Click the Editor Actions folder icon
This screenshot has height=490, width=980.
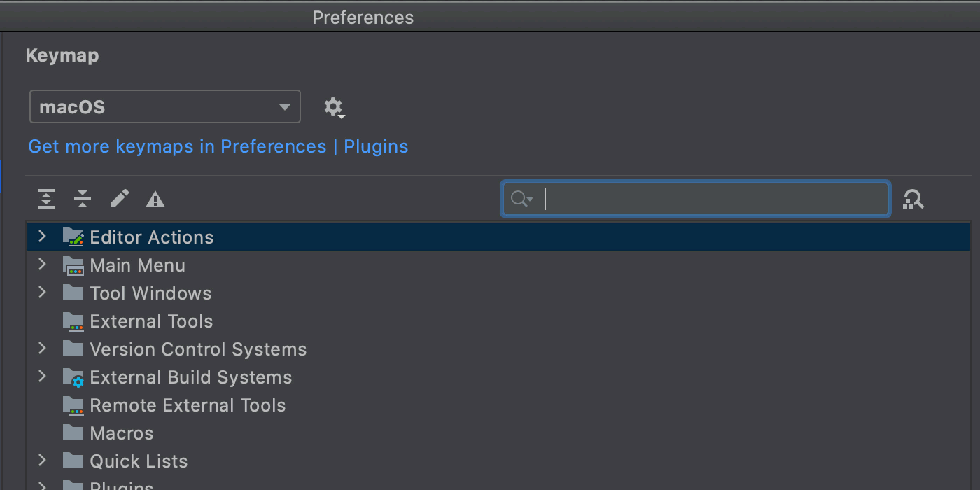point(73,237)
